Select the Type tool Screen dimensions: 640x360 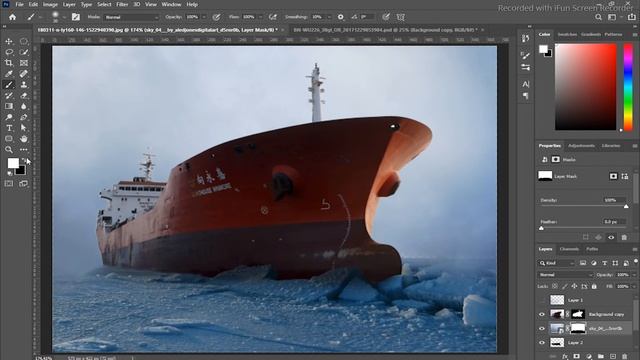tap(9, 128)
